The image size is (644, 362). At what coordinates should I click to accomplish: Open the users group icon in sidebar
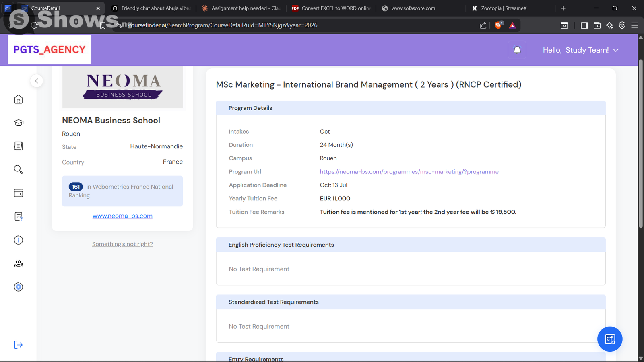click(19, 263)
